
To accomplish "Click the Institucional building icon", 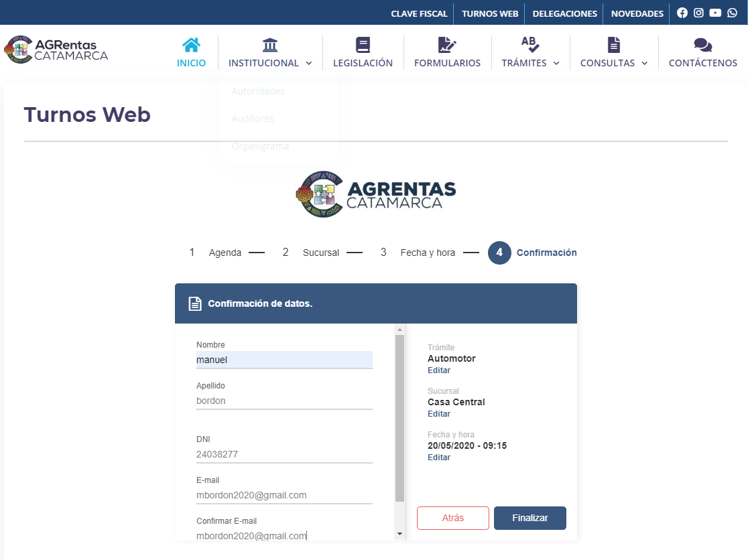I will pos(270,45).
